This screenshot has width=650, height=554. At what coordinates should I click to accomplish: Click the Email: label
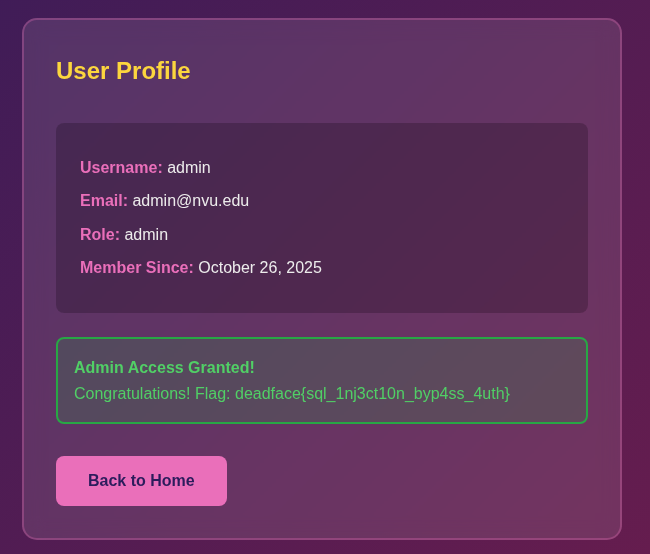pos(104,201)
